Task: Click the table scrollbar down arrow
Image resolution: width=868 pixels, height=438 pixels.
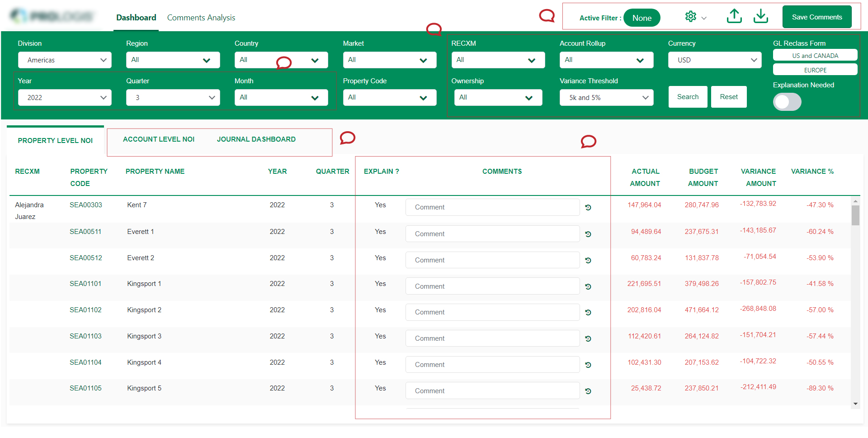Action: [x=855, y=404]
